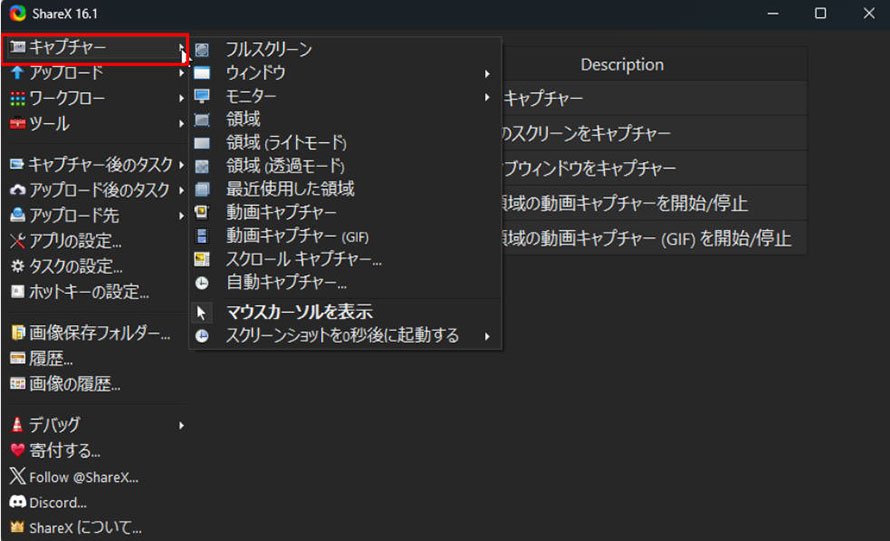Click the スクロール キャプチャー icon

(x=202, y=259)
